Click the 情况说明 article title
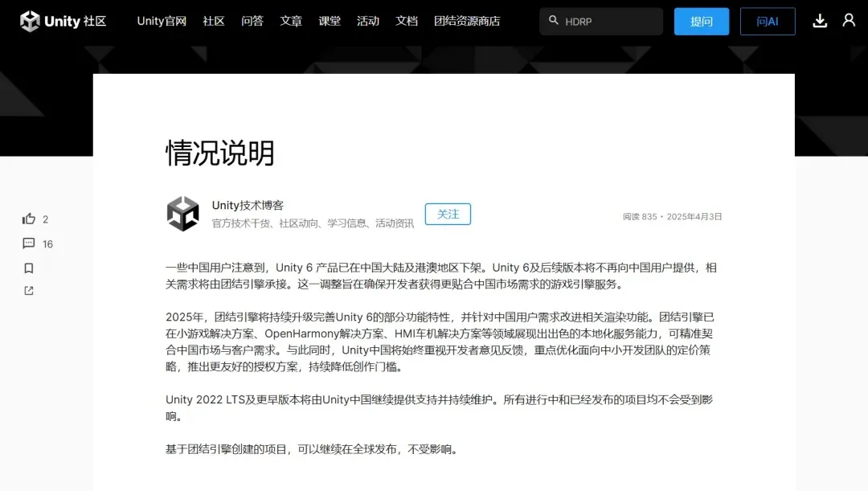 point(219,153)
